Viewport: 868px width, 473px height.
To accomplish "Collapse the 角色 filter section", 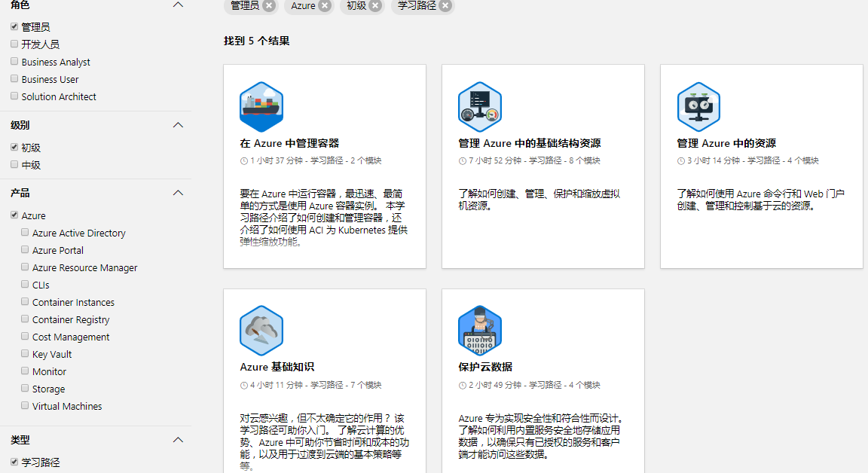I will [178, 6].
